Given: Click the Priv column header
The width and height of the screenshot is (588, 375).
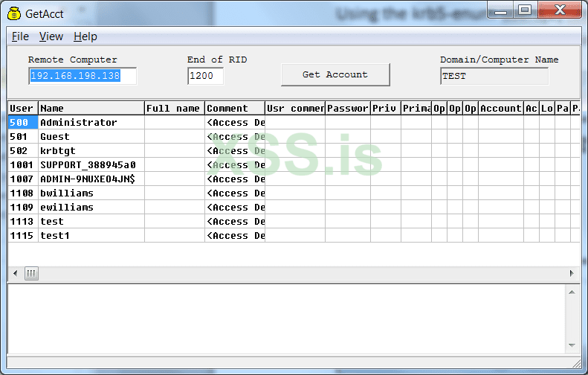Looking at the screenshot, I should 386,108.
